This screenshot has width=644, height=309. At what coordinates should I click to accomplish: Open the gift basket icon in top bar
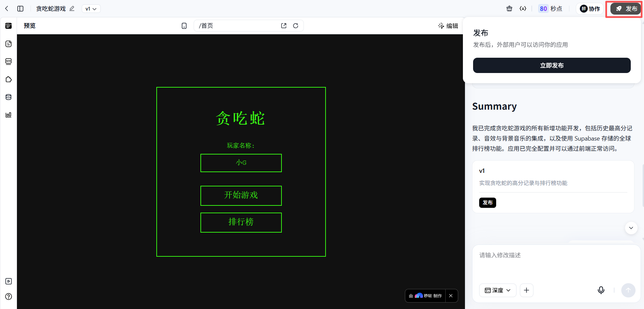coord(509,8)
